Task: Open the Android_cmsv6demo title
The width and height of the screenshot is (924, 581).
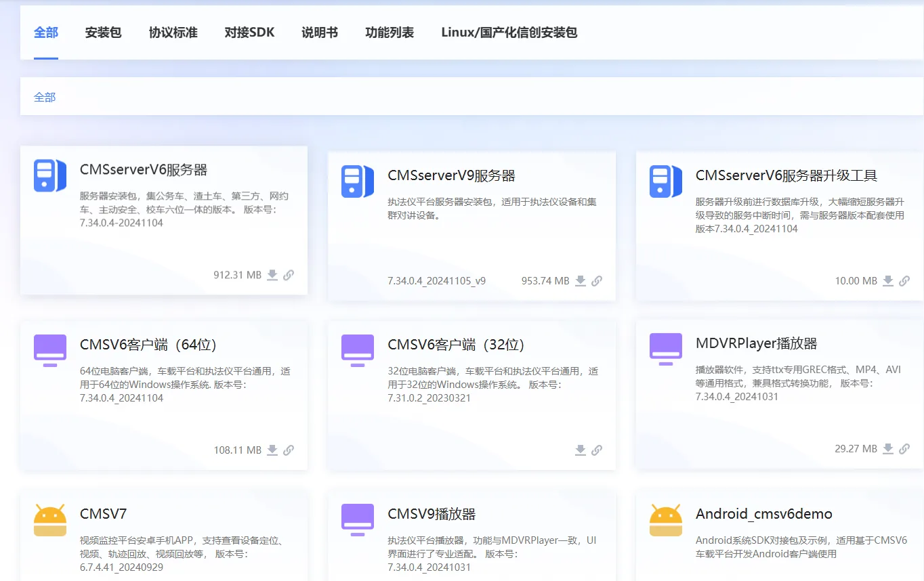Action: (764, 514)
